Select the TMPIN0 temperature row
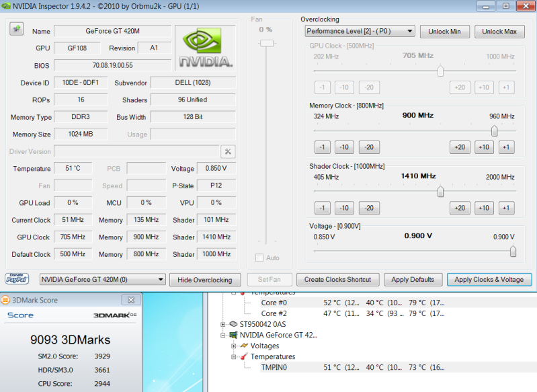This screenshot has width=537, height=392. coord(353,367)
